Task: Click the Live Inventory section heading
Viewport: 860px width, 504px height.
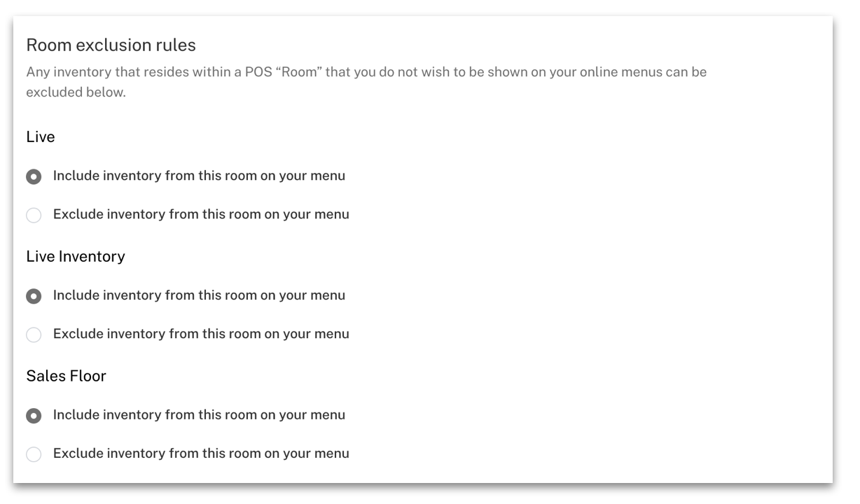Action: coord(76,256)
